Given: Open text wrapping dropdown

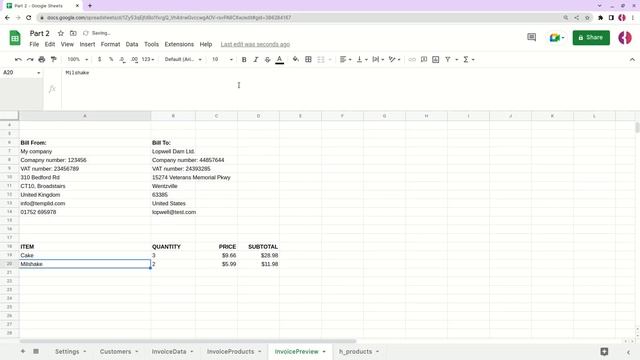Looking at the screenshot, I should coord(378,60).
